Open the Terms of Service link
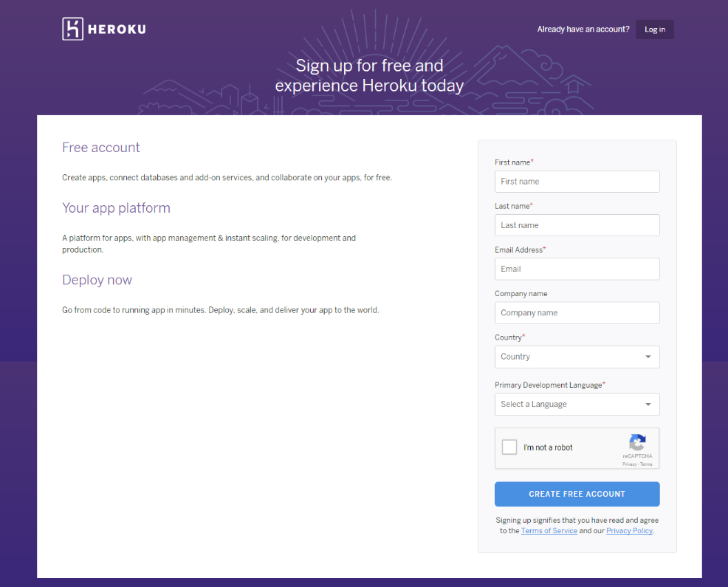Image resolution: width=728 pixels, height=587 pixels. click(x=549, y=530)
